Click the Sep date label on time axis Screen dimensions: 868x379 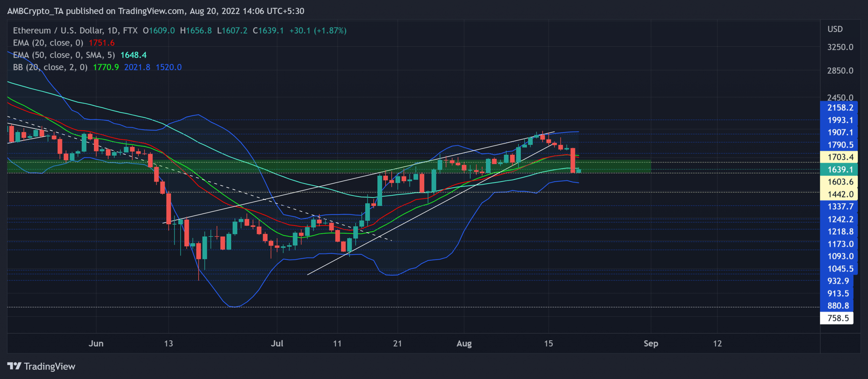[x=651, y=343]
